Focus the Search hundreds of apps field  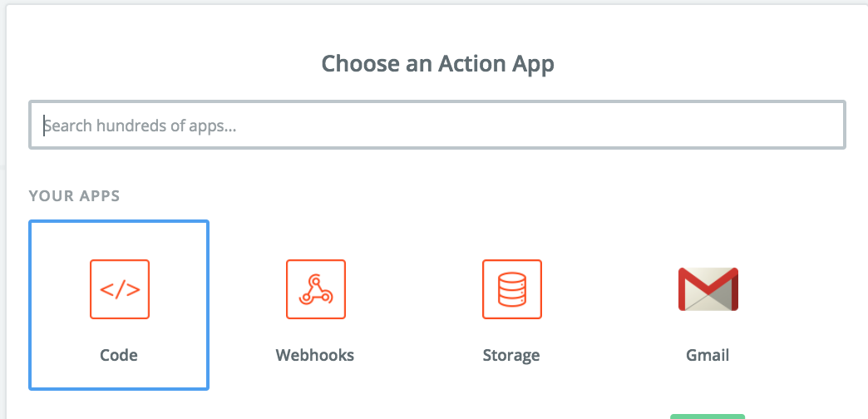(x=437, y=125)
